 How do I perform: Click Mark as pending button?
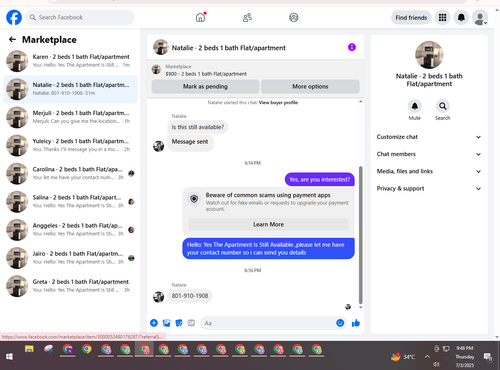(x=205, y=87)
